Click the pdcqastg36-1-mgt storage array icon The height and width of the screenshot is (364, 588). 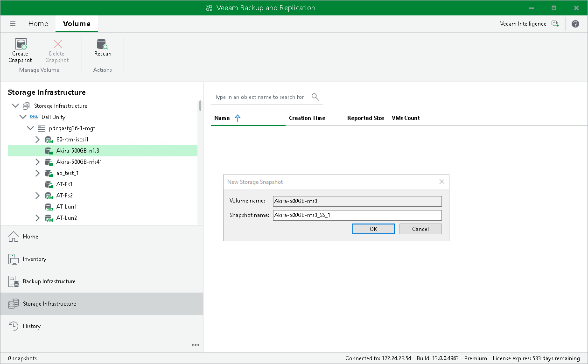[x=41, y=128]
